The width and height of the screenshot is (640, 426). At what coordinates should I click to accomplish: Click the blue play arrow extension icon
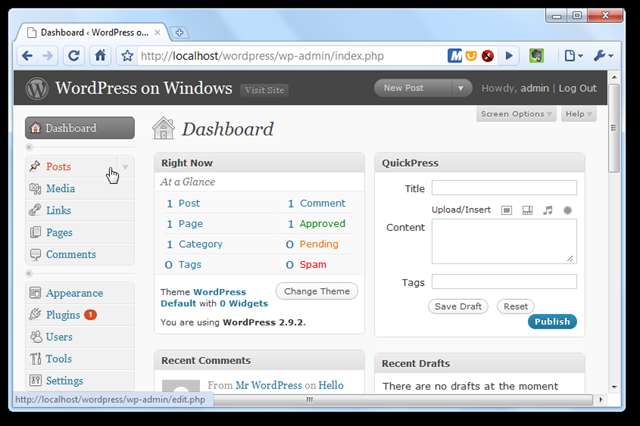tap(509, 55)
